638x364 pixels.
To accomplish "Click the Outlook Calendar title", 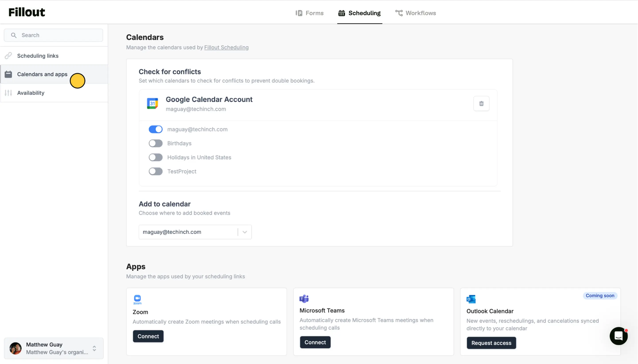I will (x=490, y=311).
